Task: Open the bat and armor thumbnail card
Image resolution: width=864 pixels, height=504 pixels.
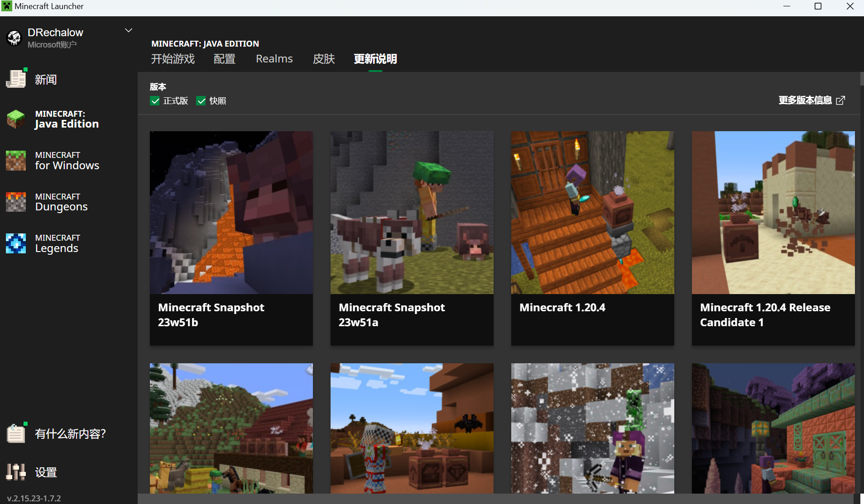Action: 412,428
